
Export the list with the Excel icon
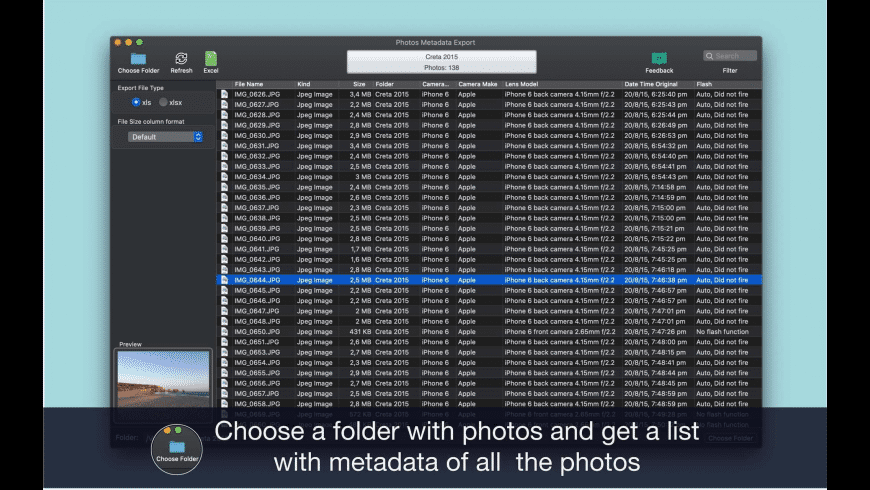[x=211, y=58]
